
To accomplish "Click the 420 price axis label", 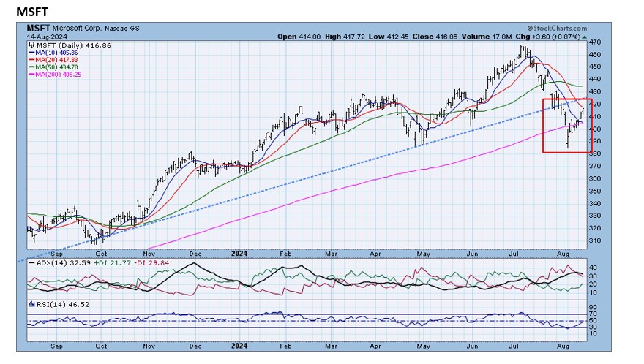I will pyautogui.click(x=596, y=104).
